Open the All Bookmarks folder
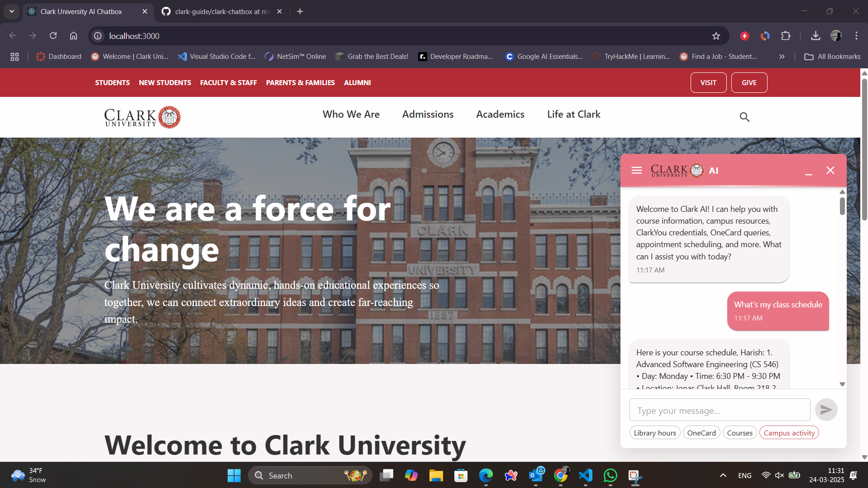 click(832, 57)
